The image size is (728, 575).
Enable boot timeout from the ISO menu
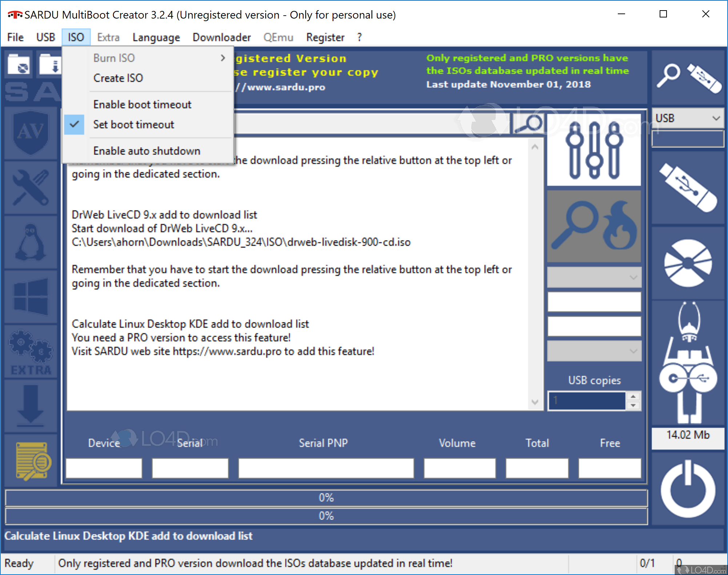142,104
